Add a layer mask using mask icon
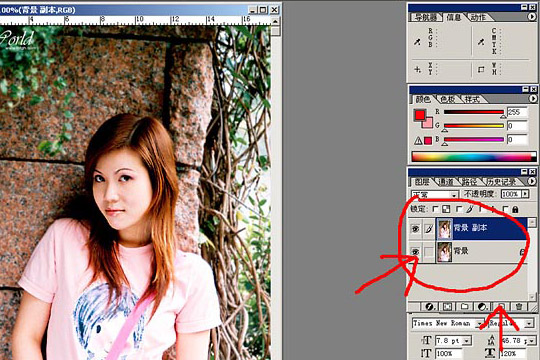 pos(447,306)
